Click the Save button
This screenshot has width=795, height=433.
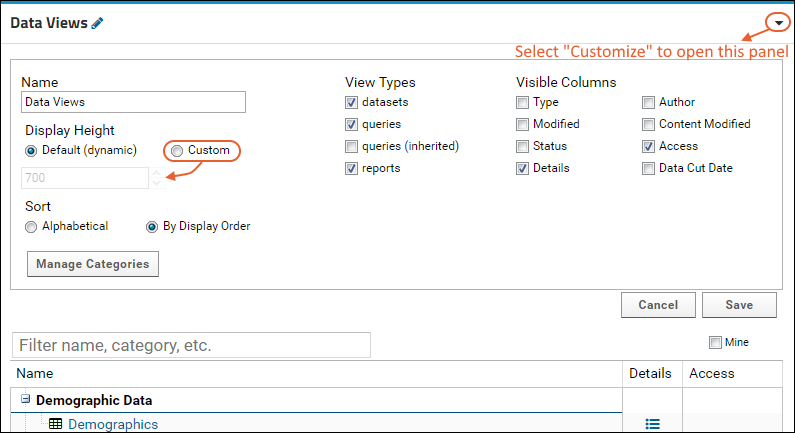(x=739, y=305)
